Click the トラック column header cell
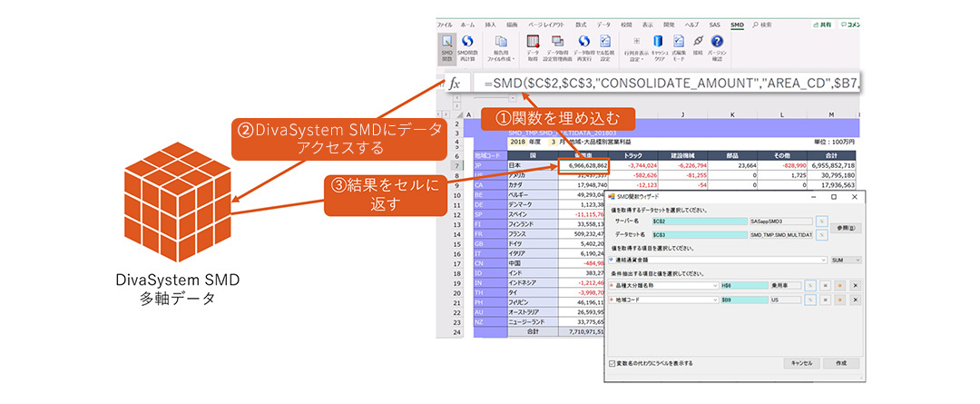Viewport: 980px width, 404px height. pos(634,156)
